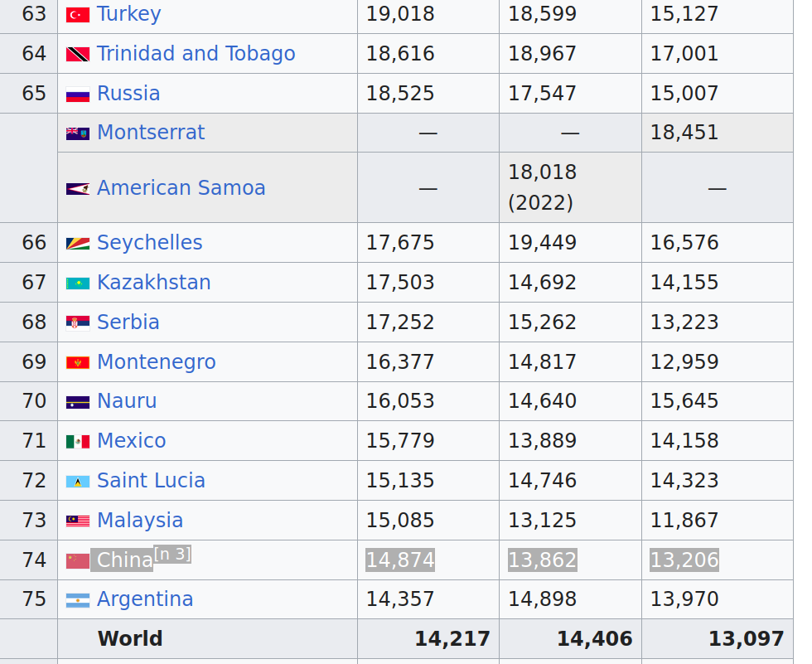Click the Turkey flag icon

point(78,15)
